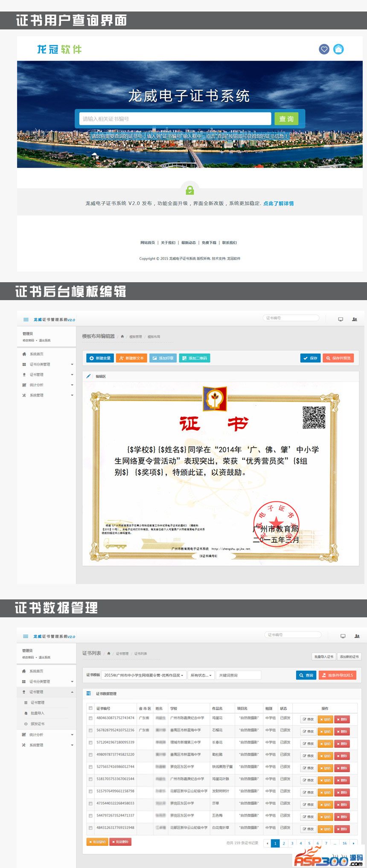Select 颁发证书 in the sidebar submenu
Screen dimensions: 367x868
pyautogui.click(x=37, y=724)
